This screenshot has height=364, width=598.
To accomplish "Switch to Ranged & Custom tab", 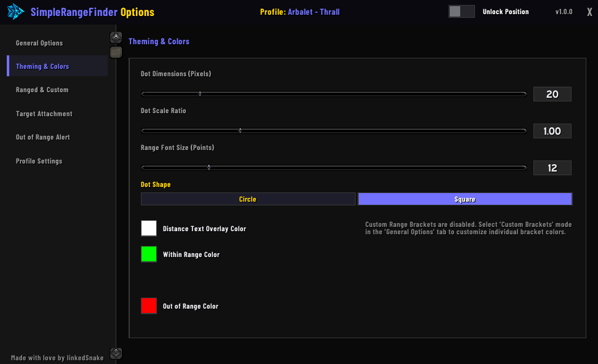I will [x=57, y=90].
